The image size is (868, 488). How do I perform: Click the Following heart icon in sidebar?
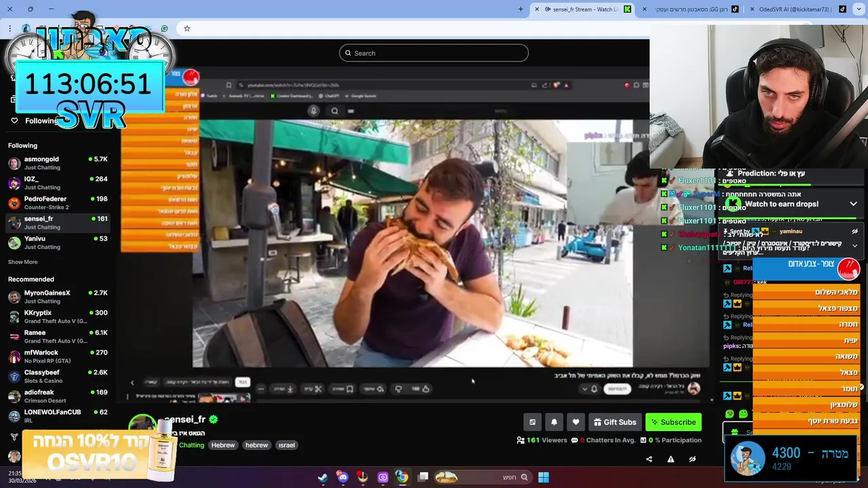14,121
